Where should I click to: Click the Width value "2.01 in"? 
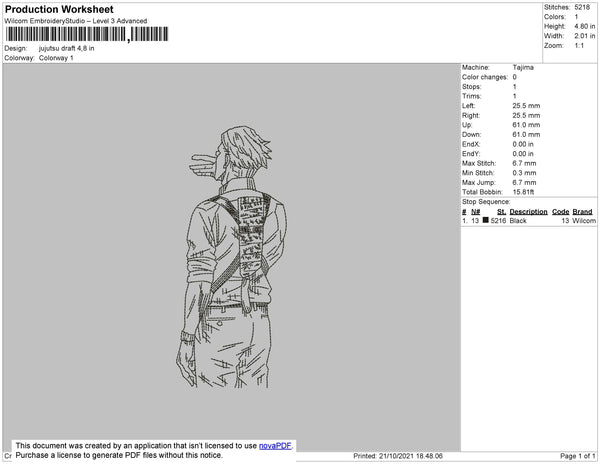coord(585,36)
